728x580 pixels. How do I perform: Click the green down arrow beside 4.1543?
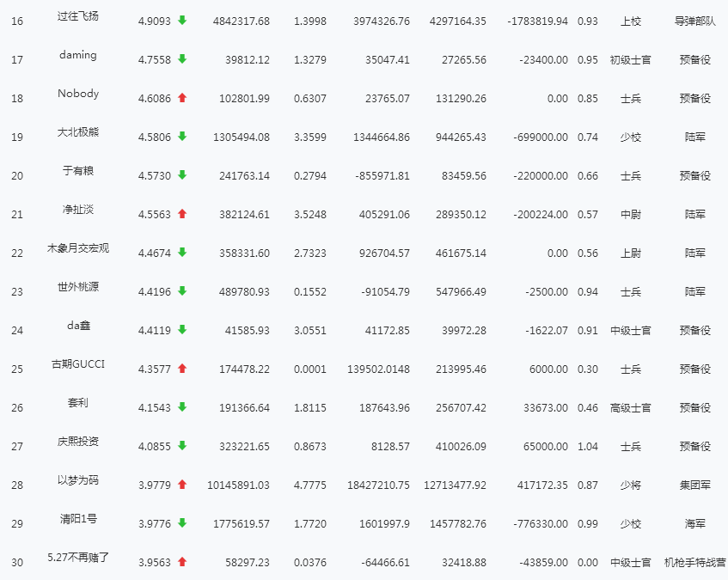182,407
